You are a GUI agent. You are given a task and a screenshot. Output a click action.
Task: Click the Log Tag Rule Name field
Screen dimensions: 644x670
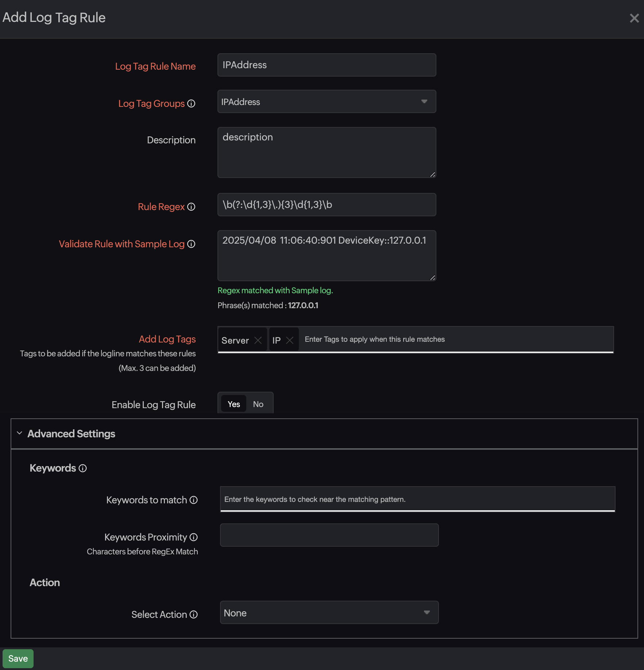(x=326, y=65)
